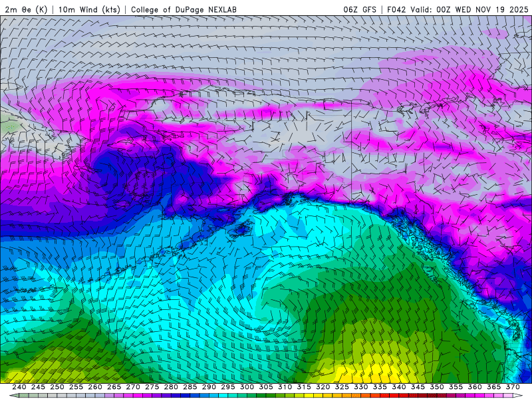Click the 335 value on the color scale

380,387
